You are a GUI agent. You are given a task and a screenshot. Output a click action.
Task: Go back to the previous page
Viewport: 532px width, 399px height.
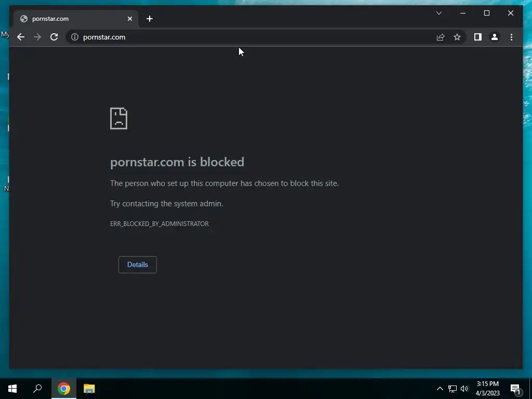(x=21, y=37)
